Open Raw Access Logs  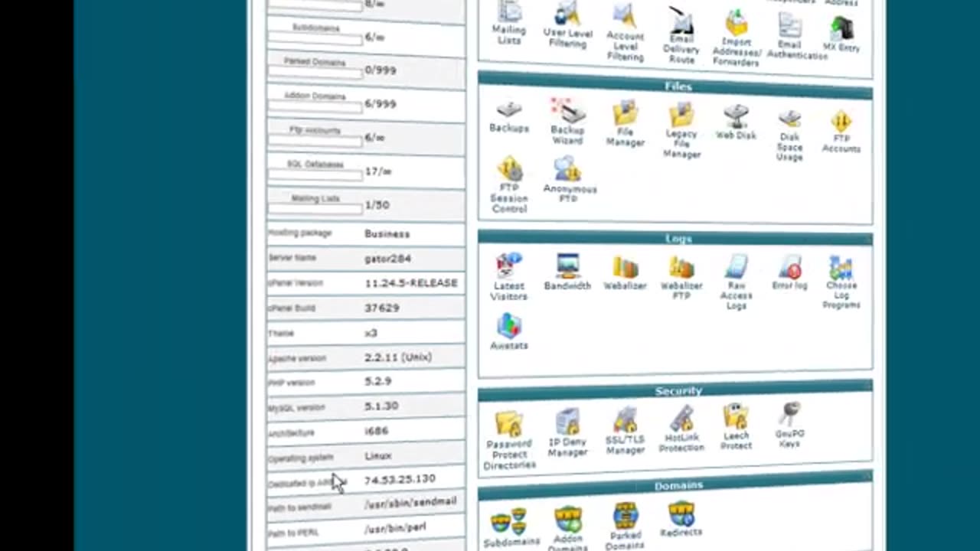pos(736,282)
